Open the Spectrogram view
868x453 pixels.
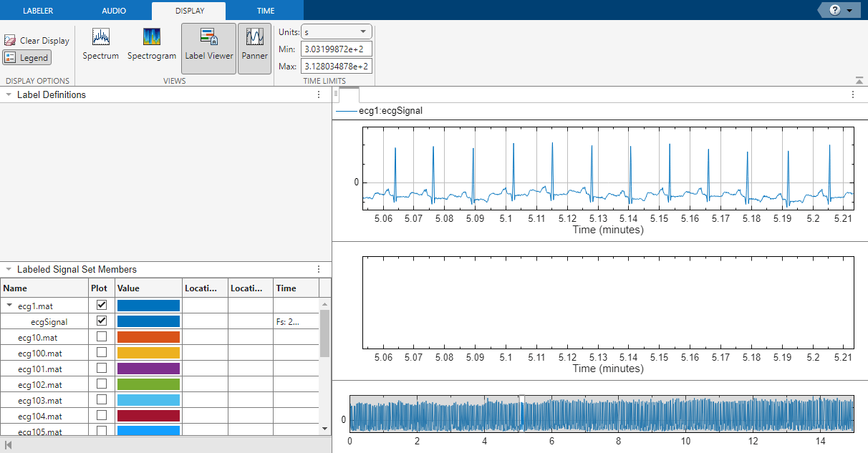tap(152, 44)
